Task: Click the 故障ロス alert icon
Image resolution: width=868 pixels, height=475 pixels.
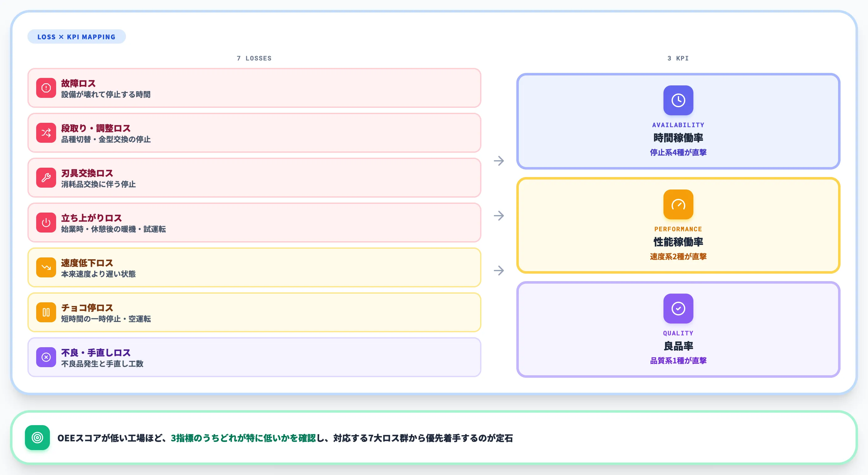Action: (46, 88)
